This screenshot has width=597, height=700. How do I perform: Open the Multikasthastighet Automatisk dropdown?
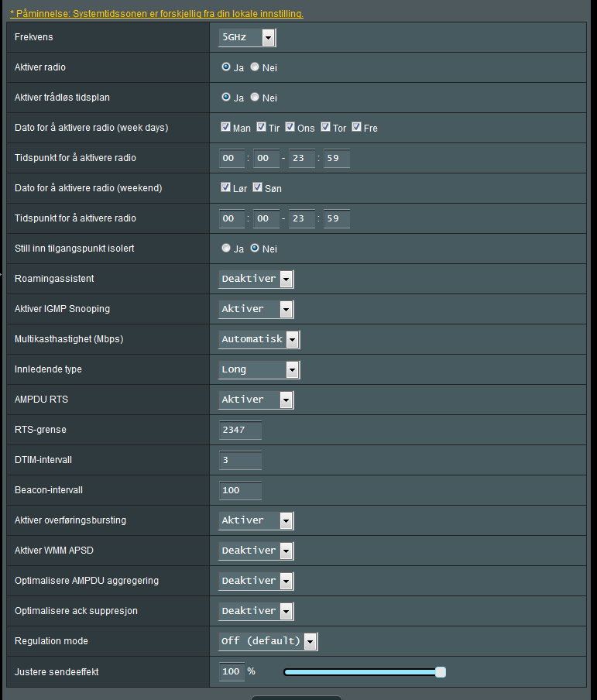point(259,339)
